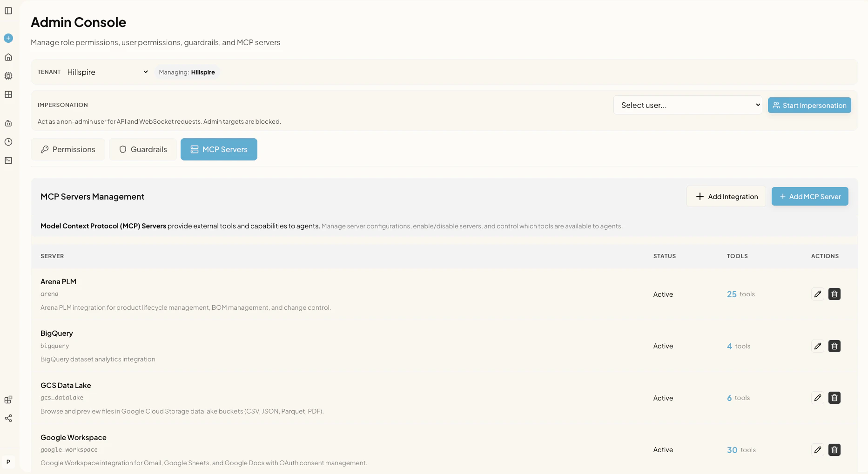Open the 4 tools link for BigQuery
The image size is (868, 474).
coord(739,346)
